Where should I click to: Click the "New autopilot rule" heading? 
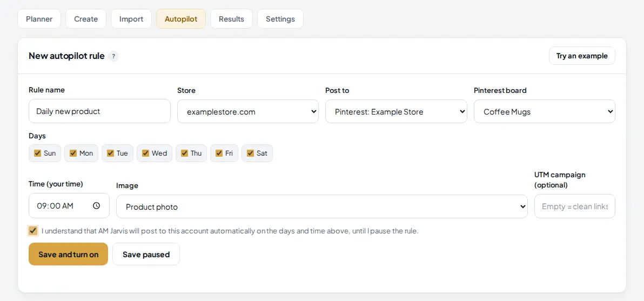pyautogui.click(x=66, y=56)
